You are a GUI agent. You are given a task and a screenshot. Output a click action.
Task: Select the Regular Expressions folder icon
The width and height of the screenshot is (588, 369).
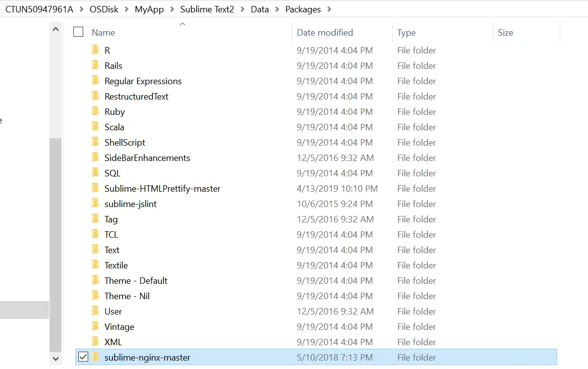(x=95, y=80)
